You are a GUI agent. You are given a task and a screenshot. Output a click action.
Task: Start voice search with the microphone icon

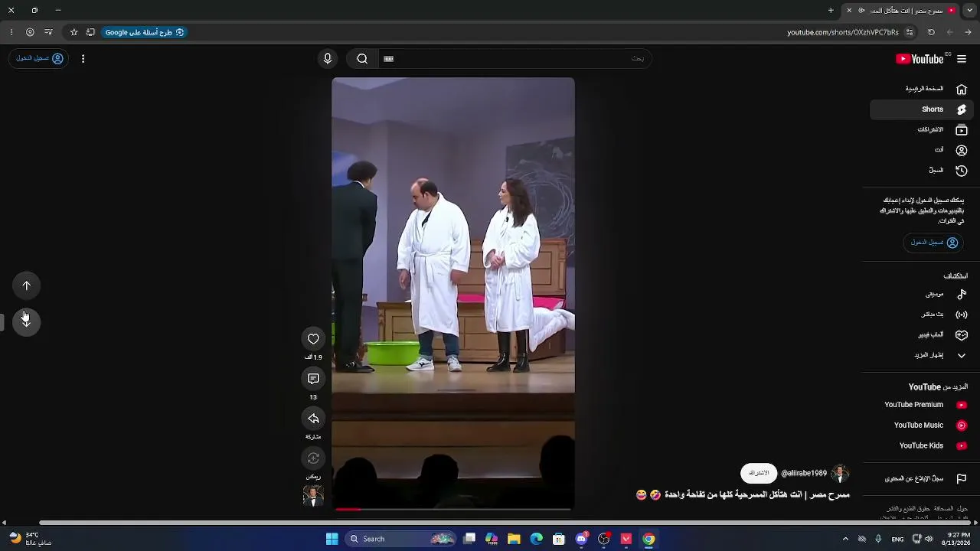point(328,59)
